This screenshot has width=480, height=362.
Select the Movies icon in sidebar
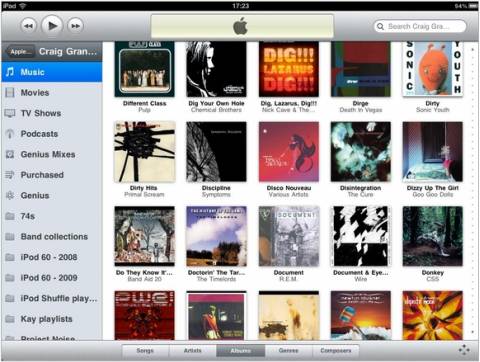(10, 93)
